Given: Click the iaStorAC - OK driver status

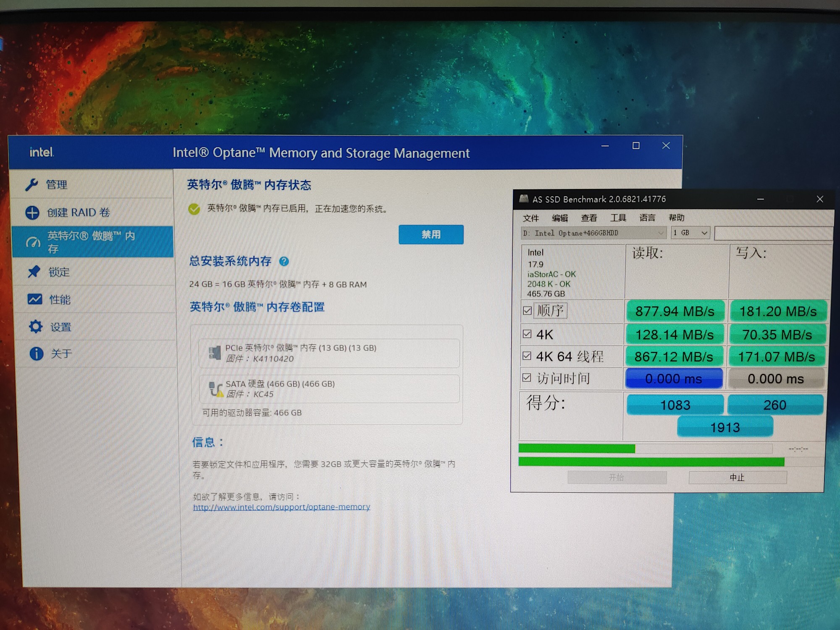Looking at the screenshot, I should tap(551, 274).
